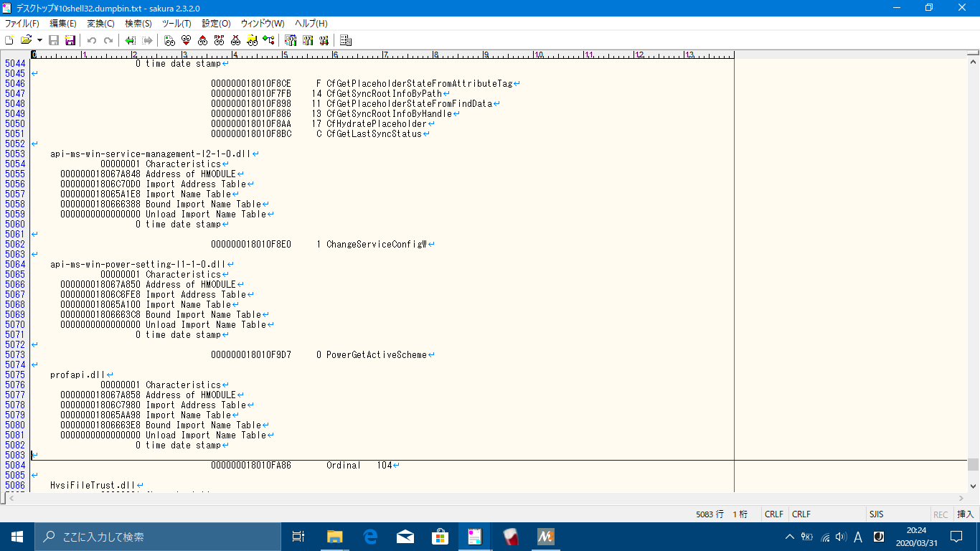Screen dimensions: 980x551
Task: Expand the recent files dropdown arrow
Action: coord(39,40)
